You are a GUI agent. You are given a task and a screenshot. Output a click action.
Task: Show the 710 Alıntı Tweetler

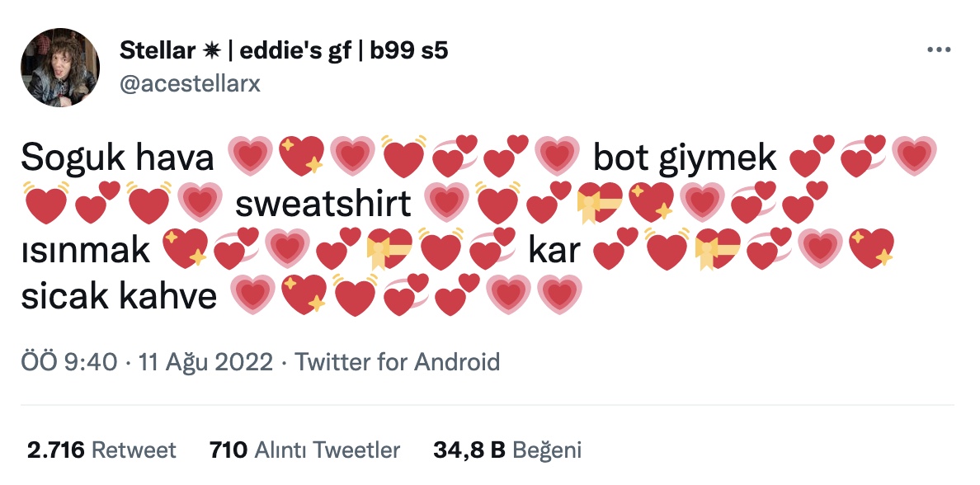tap(305, 450)
